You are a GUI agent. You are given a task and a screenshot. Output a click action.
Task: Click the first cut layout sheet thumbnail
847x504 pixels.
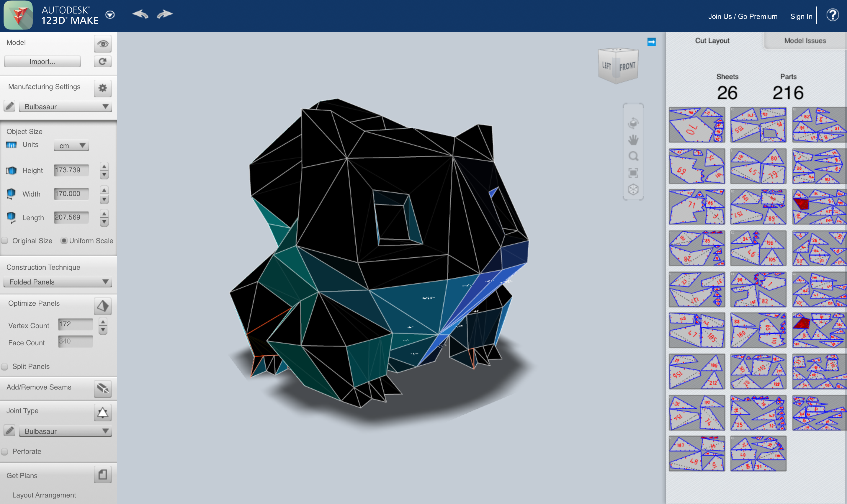(696, 125)
